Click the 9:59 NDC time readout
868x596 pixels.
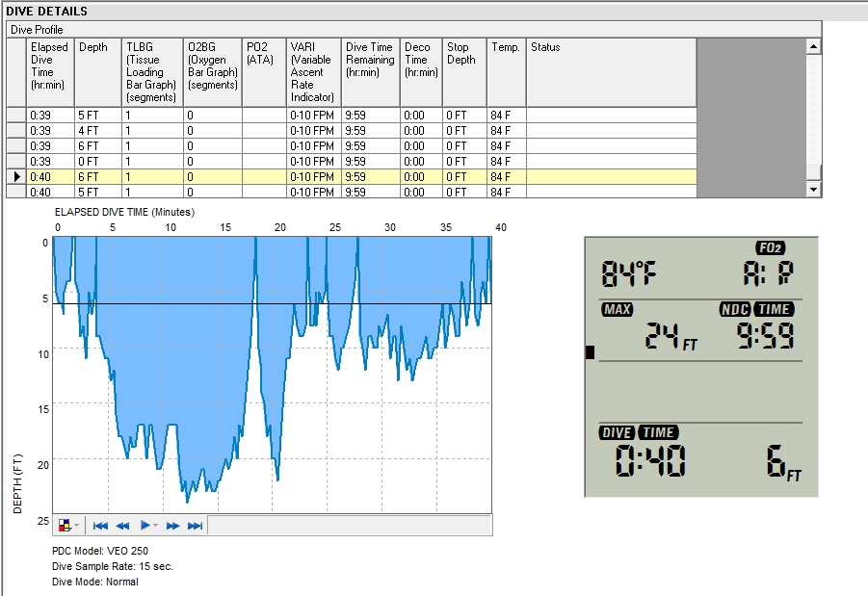765,336
